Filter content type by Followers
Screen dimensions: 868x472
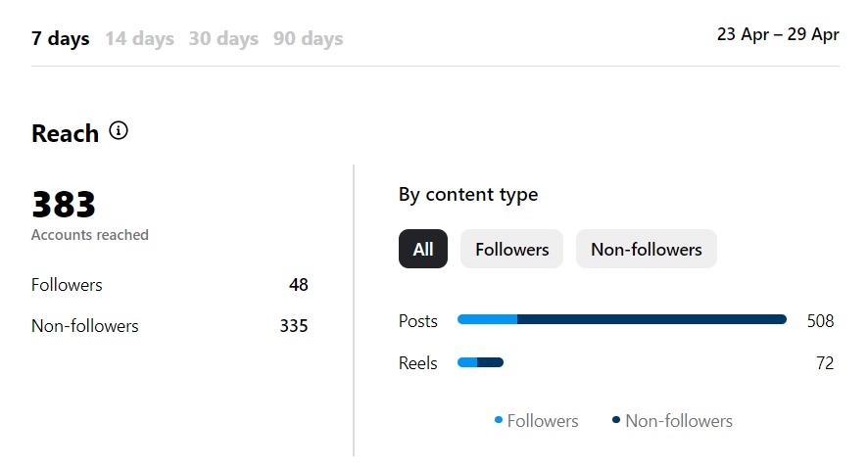point(512,249)
